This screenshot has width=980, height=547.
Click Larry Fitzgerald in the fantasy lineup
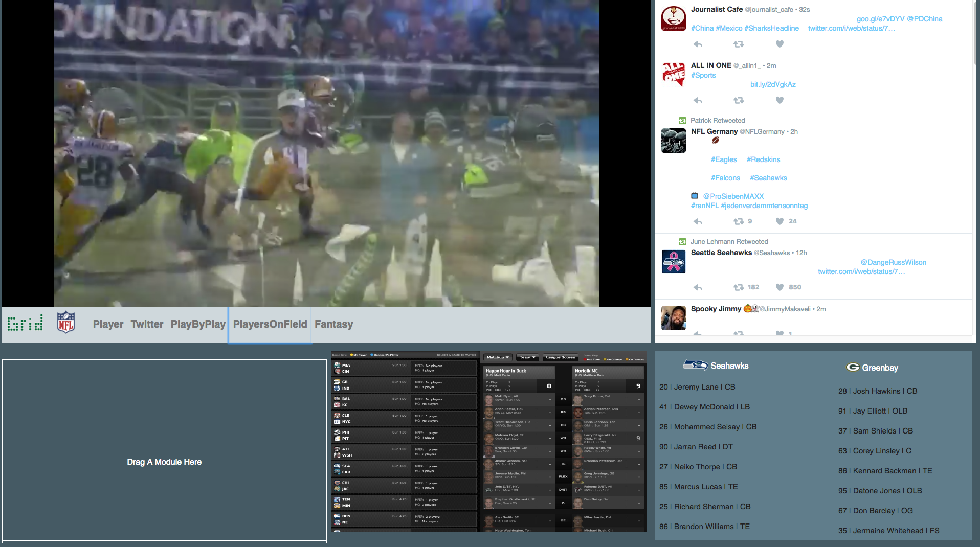608,438
